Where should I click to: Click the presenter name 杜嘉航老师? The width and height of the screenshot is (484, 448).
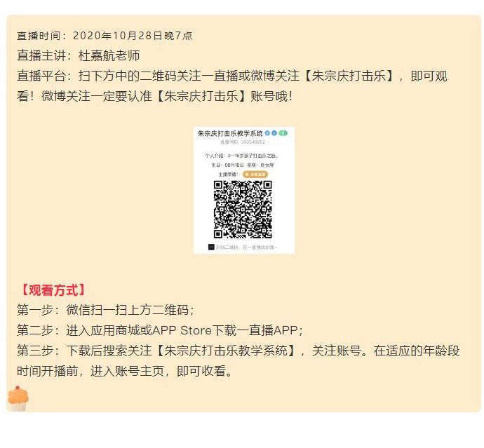point(109,56)
